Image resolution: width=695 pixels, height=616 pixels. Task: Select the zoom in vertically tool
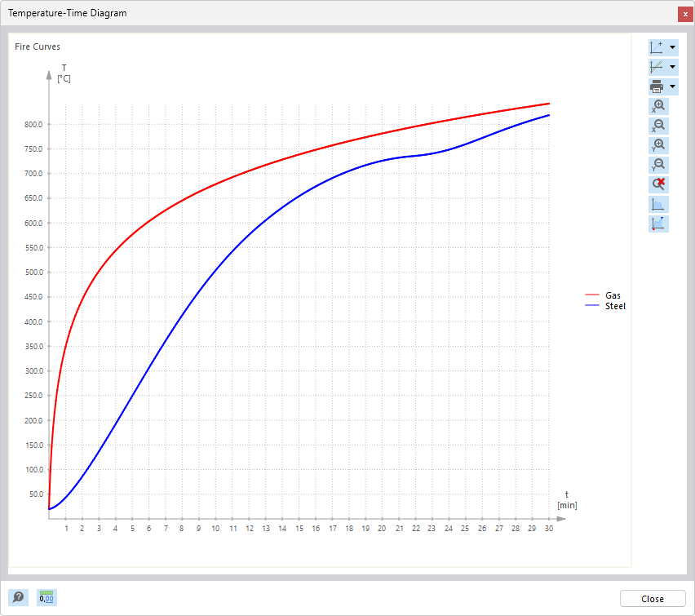[x=657, y=144]
